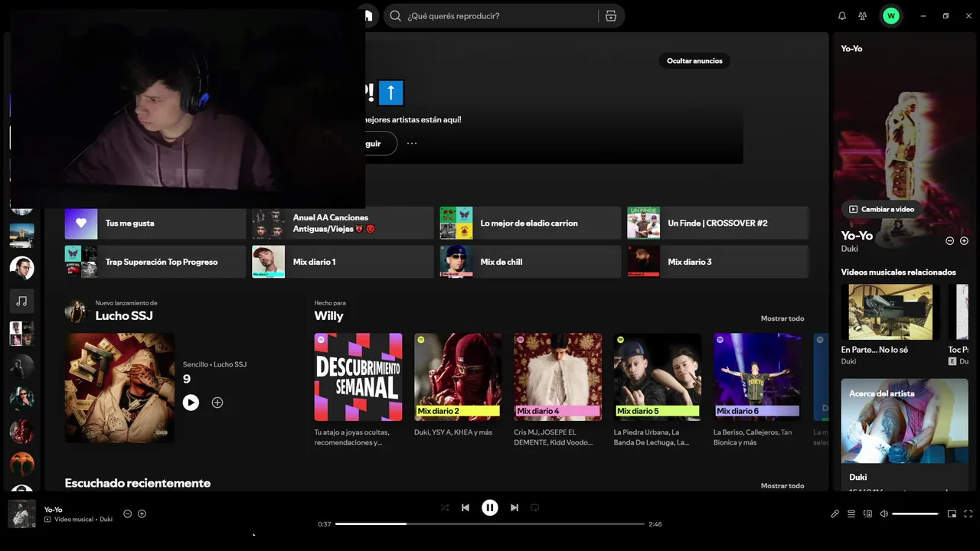Mute the volume speaker icon
The width and height of the screenshot is (980, 551).
click(x=884, y=514)
